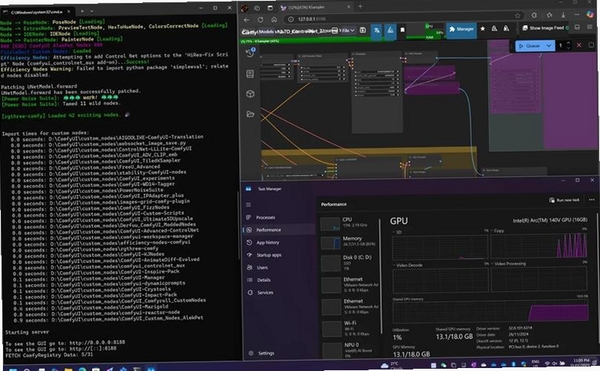Select Disk 0 (C: D:) performance item
This screenshot has height=371, width=600.
[348, 263]
